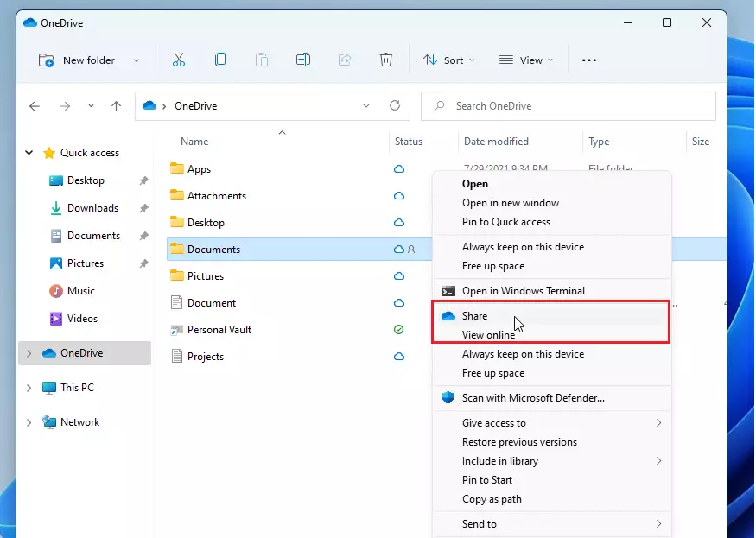Choose Open in the context menu
The image size is (756, 538).
(552, 184)
